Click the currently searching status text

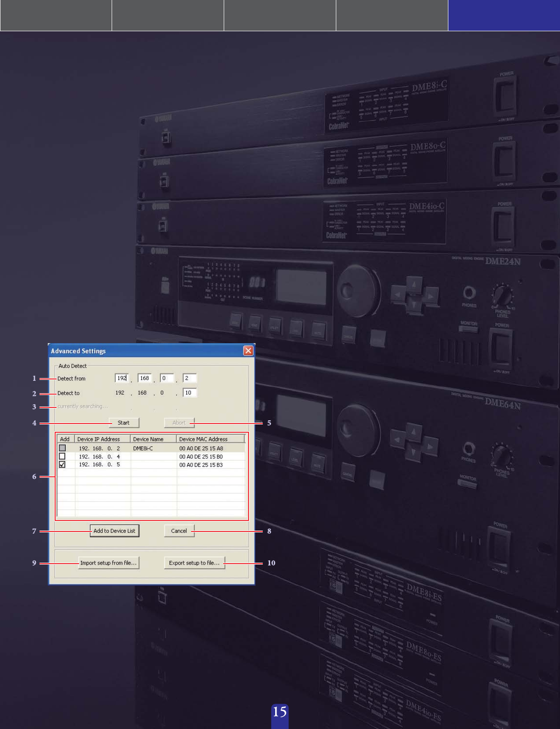coord(83,407)
